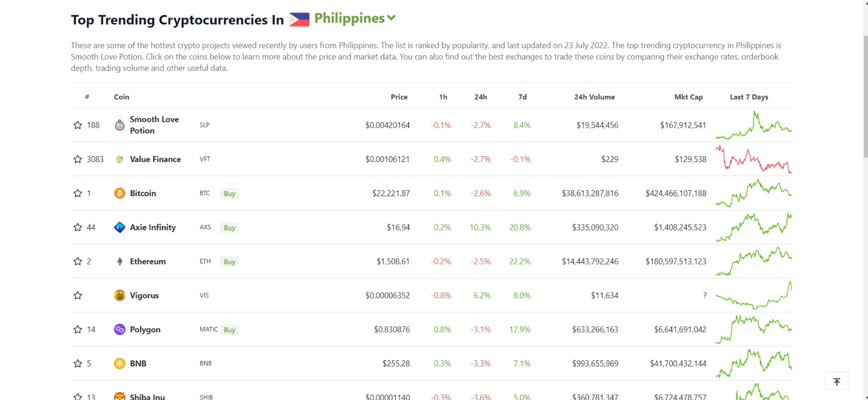Open BNB 7-day sparkline chart
This screenshot has width=868, height=400.
pyautogui.click(x=754, y=364)
